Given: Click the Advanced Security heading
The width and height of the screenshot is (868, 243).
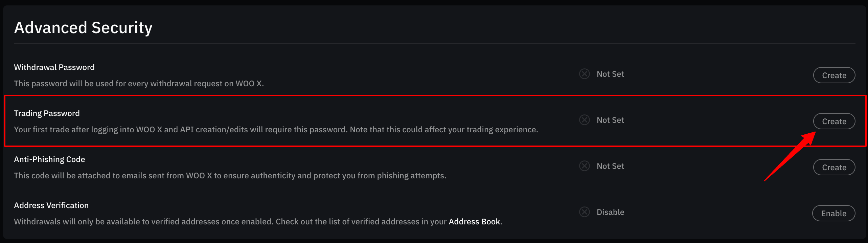Looking at the screenshot, I should pyautogui.click(x=83, y=28).
